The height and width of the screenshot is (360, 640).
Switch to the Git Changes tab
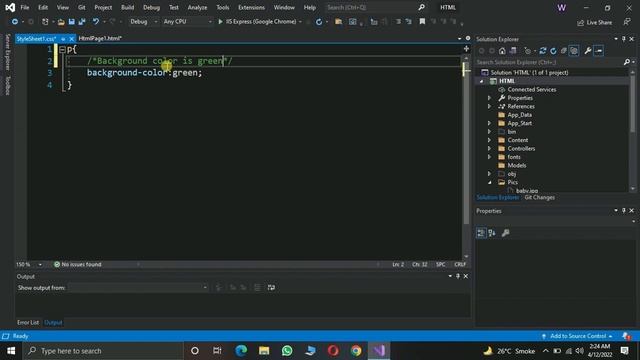coord(539,198)
